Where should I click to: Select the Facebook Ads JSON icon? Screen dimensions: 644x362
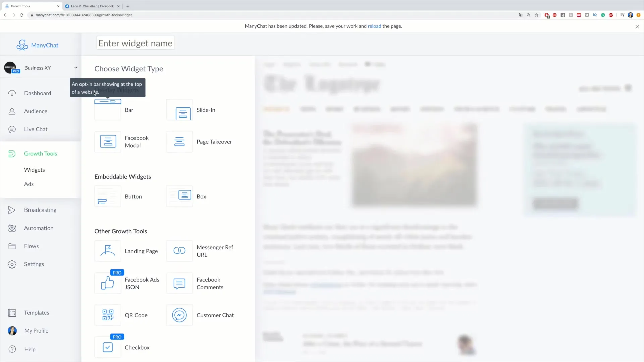tap(107, 283)
